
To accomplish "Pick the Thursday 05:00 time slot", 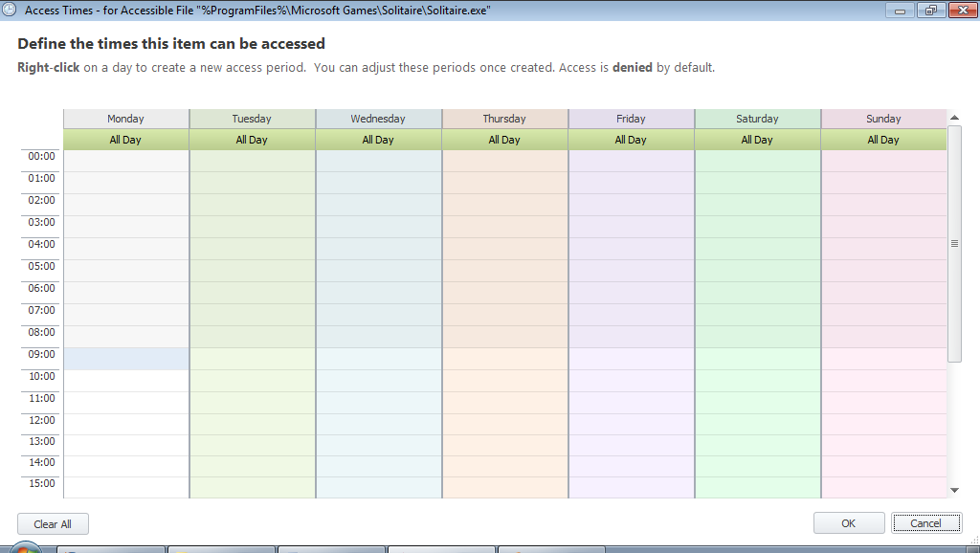I will point(504,271).
